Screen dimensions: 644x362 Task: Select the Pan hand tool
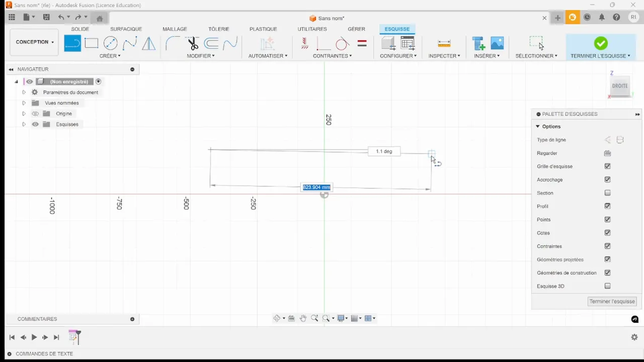[x=303, y=318]
